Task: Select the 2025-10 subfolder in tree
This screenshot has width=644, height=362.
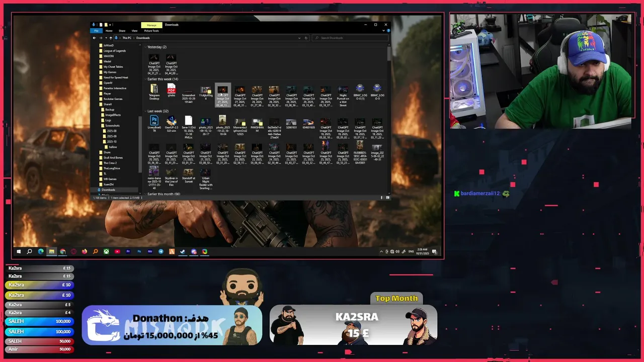Action: click(x=111, y=141)
